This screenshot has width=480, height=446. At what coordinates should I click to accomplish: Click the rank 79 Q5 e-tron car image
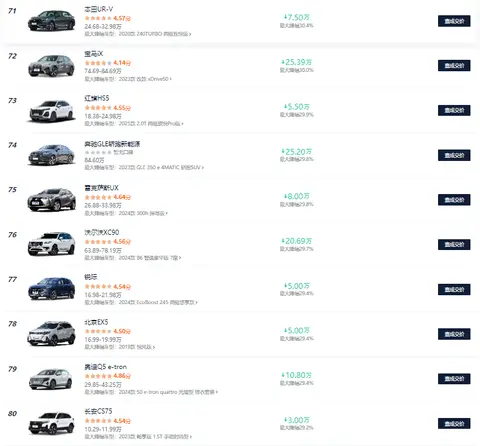[x=51, y=378]
